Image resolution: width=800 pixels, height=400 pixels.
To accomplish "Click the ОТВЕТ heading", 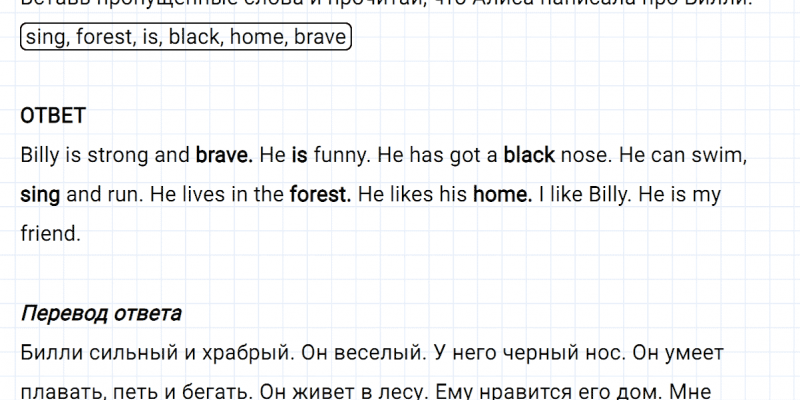I will pos(53,117).
